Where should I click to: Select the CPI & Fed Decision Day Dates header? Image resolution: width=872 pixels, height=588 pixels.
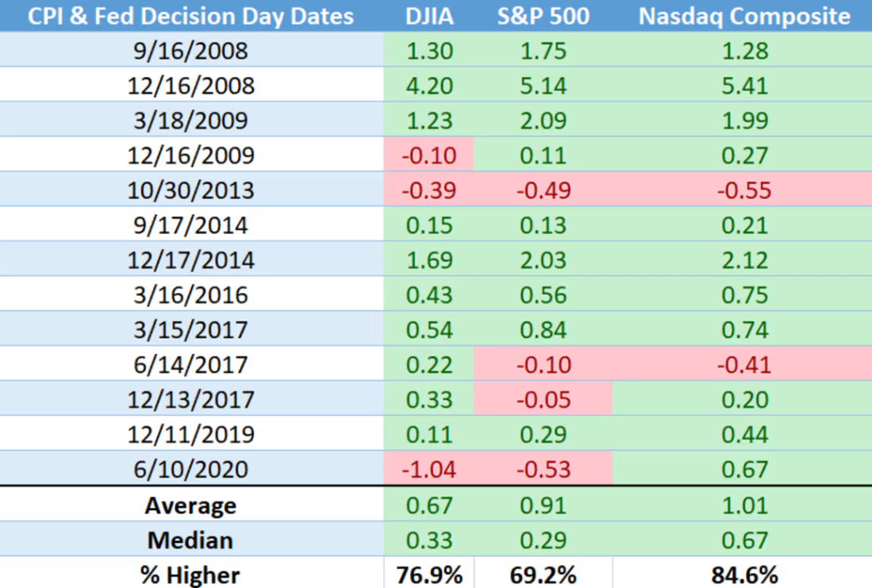click(190, 16)
